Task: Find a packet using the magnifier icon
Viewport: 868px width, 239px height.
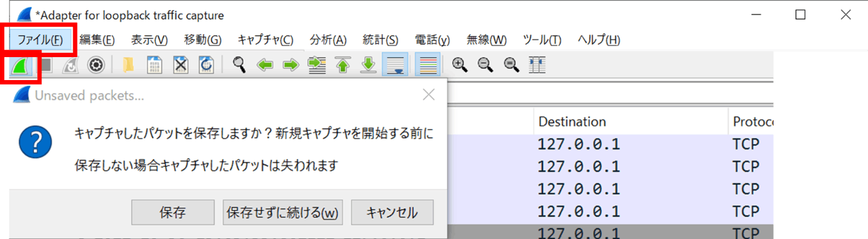Action: [239, 65]
